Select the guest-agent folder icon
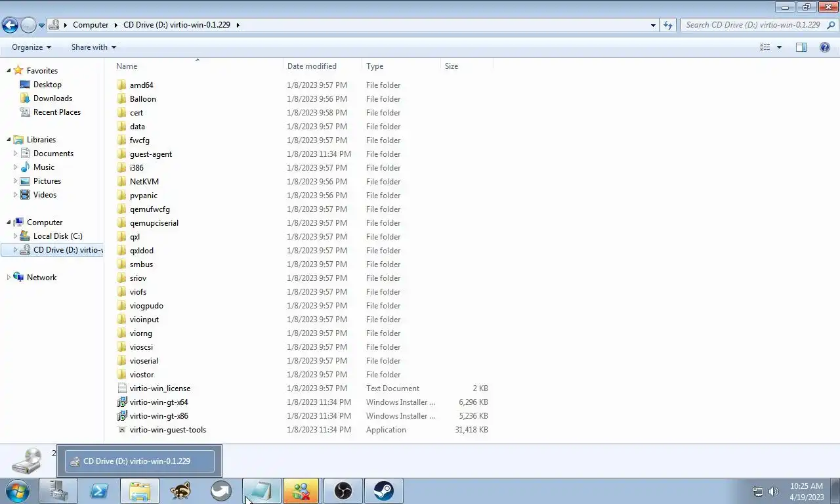 pyautogui.click(x=121, y=154)
